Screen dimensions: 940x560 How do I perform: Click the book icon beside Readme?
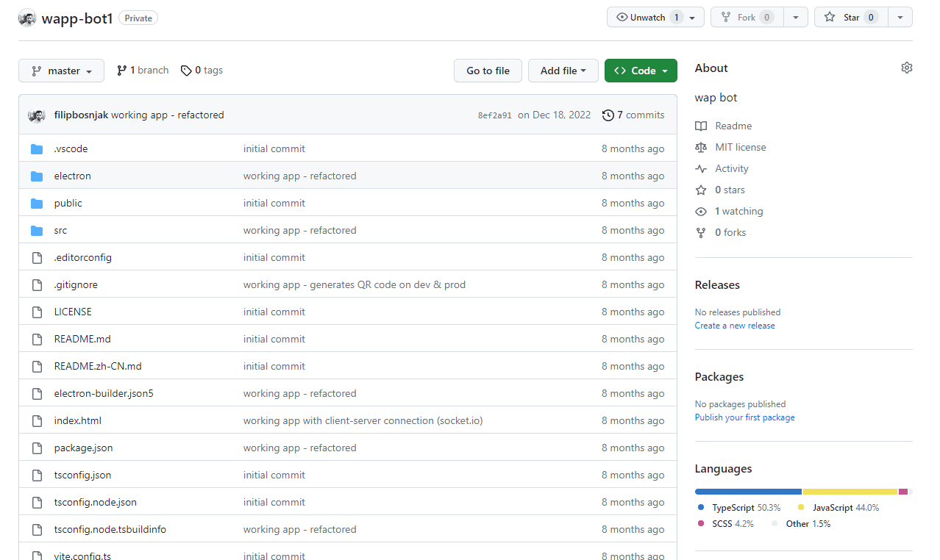click(701, 126)
